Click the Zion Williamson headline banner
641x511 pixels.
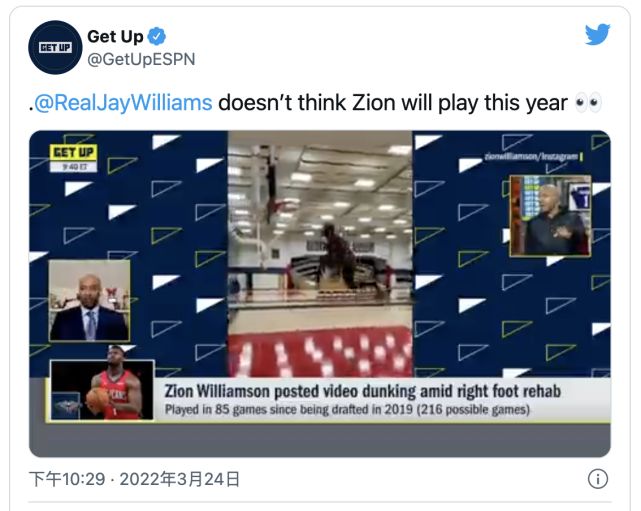coord(362,391)
